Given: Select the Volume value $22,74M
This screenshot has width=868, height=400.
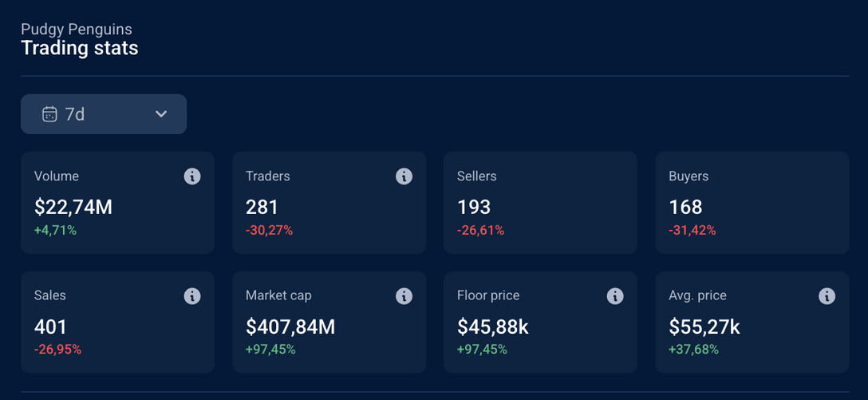Looking at the screenshot, I should pos(73,208).
